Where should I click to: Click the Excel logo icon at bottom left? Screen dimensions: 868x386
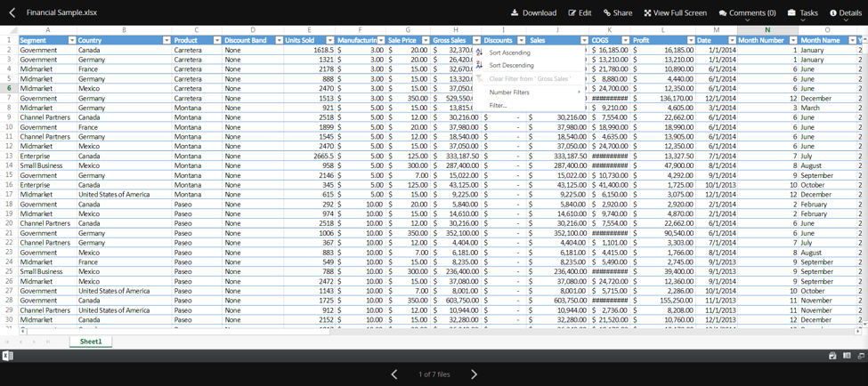(8, 356)
